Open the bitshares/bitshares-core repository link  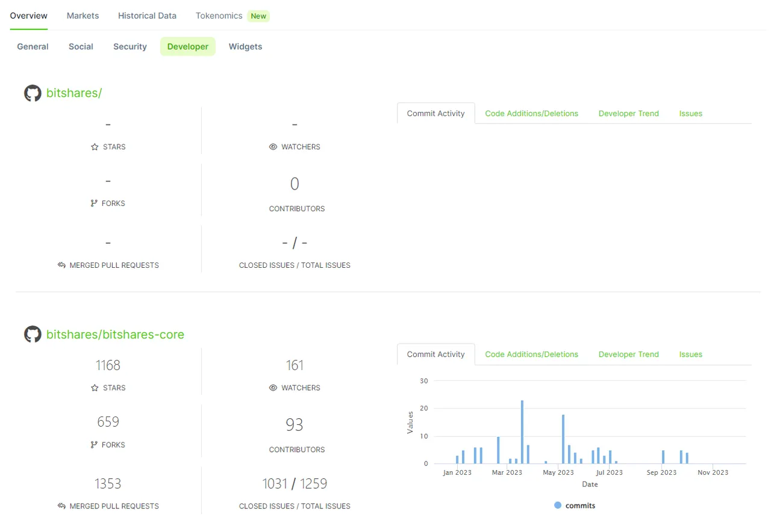tap(115, 335)
